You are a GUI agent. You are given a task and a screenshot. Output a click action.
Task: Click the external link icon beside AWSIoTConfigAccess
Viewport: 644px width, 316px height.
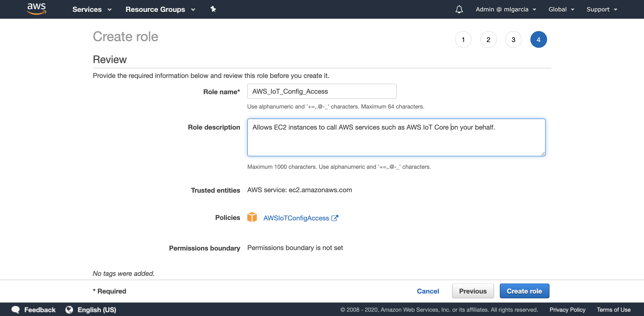pyautogui.click(x=334, y=218)
